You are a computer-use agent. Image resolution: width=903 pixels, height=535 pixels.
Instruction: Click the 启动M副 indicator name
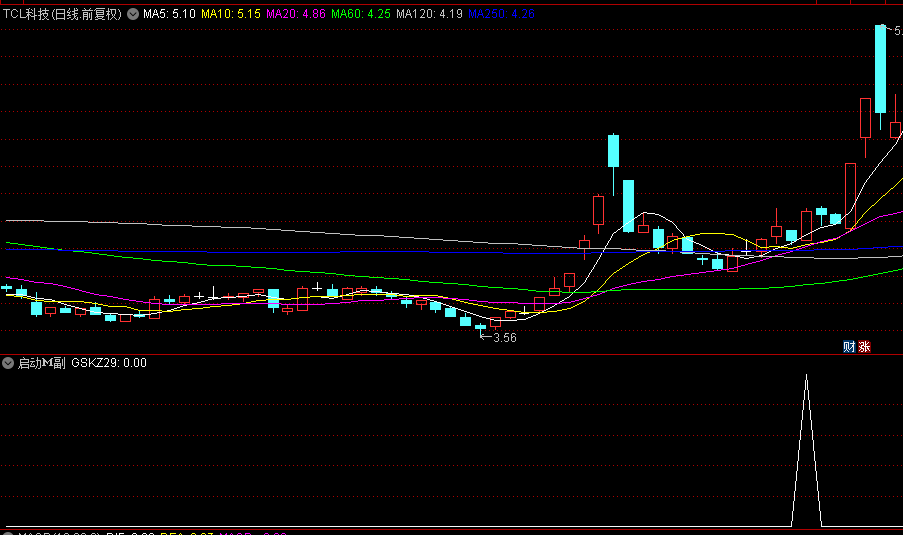pyautogui.click(x=41, y=363)
